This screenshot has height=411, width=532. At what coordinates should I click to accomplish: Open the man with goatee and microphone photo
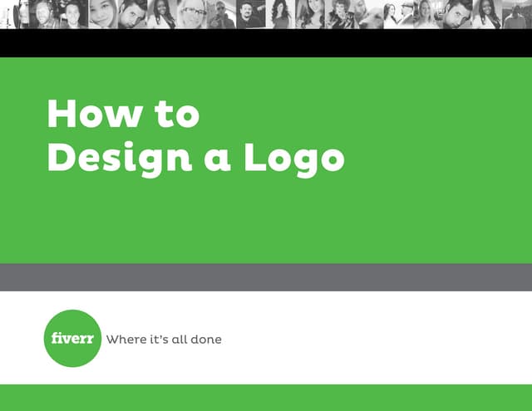tap(251, 14)
